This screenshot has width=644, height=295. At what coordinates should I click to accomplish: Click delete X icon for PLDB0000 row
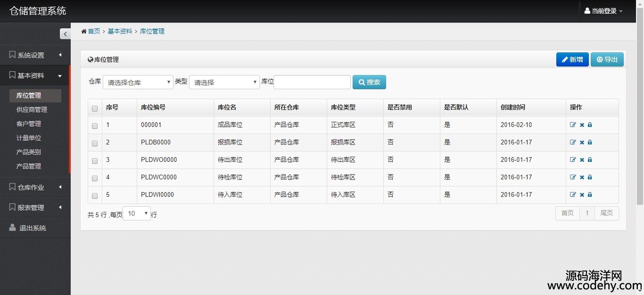[582, 143]
